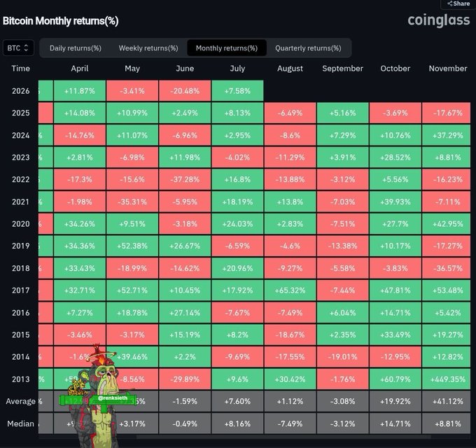This screenshot has width=476, height=448.
Task: Click the -7.49% August median cell
Action: 290,423
